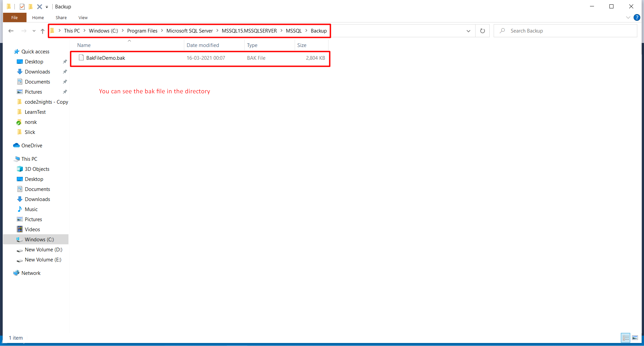The image size is (644, 346).
Task: Expand chevron after MSSQL in path
Action: coord(306,31)
